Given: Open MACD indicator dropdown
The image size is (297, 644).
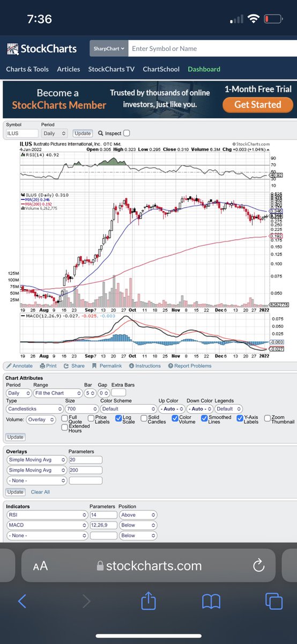Looking at the screenshot, I should tap(47, 525).
